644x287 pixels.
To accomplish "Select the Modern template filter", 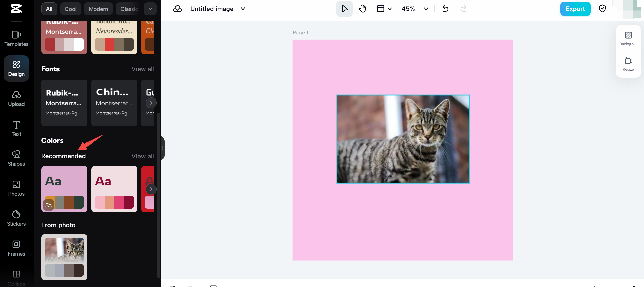I will pyautogui.click(x=98, y=9).
